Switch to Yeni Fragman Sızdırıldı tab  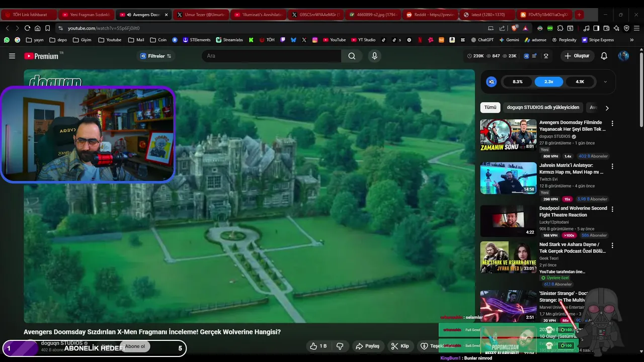pos(86,15)
